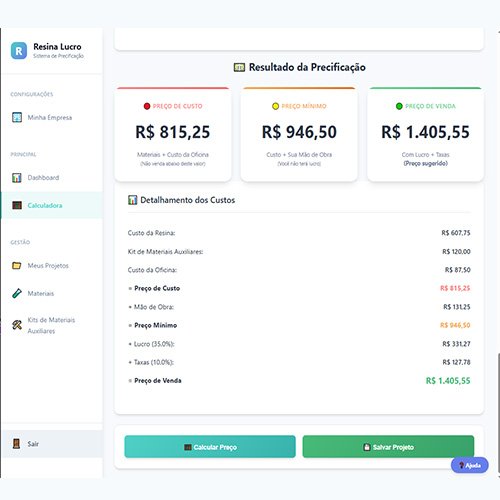Click the Detalhamento dos Custos chart icon

(133, 200)
